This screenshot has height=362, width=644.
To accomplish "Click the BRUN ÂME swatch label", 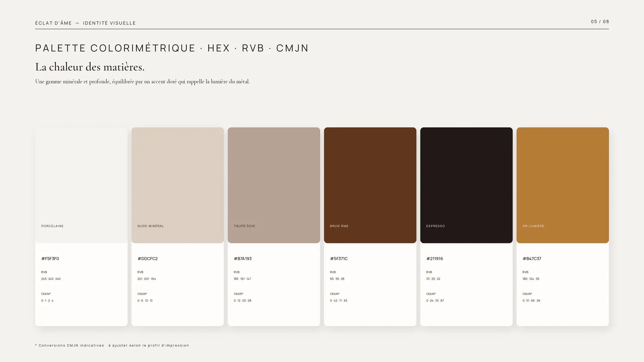I will pos(339,226).
